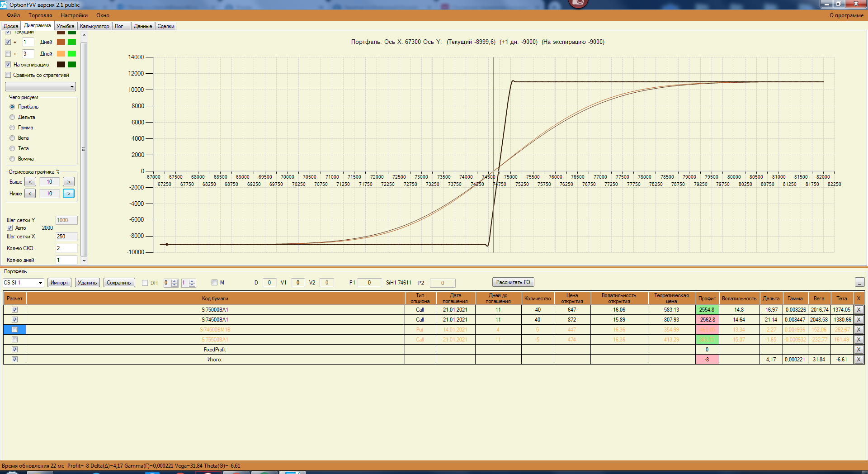Click the X button on the FixedProfit row
The image size is (868, 474).
pyautogui.click(x=859, y=350)
